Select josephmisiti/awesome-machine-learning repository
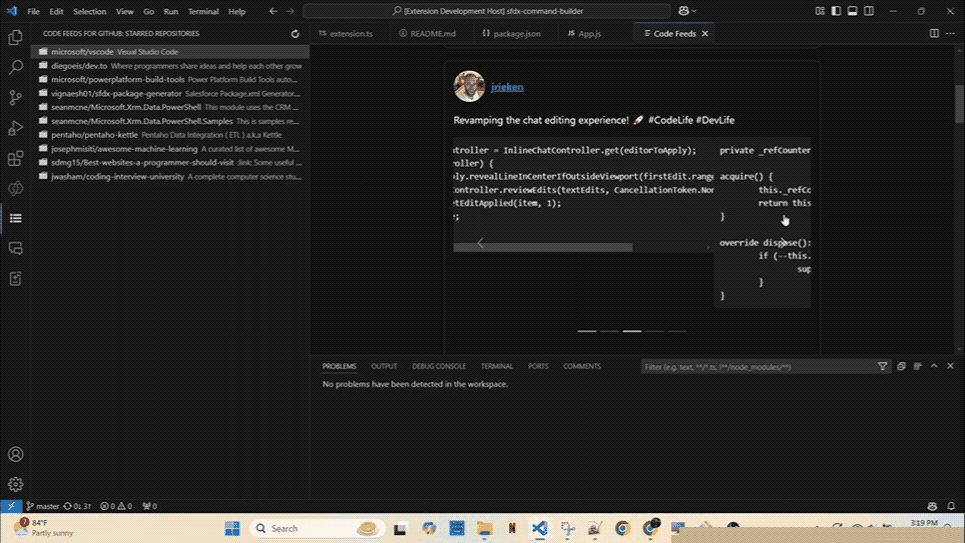 [170, 149]
